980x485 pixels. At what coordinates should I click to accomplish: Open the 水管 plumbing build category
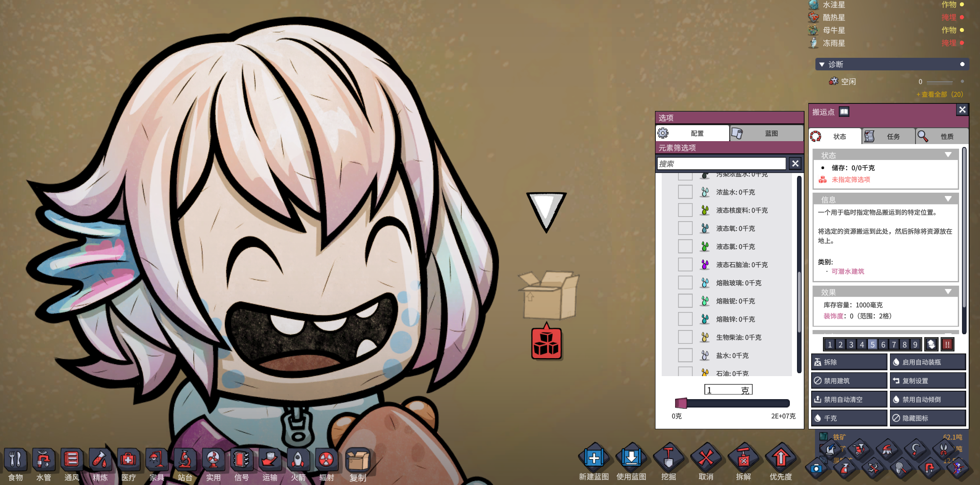pos(44,465)
